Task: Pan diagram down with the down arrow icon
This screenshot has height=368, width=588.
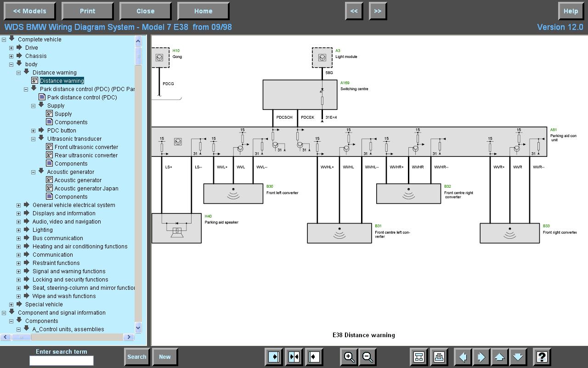Action: 517,357
